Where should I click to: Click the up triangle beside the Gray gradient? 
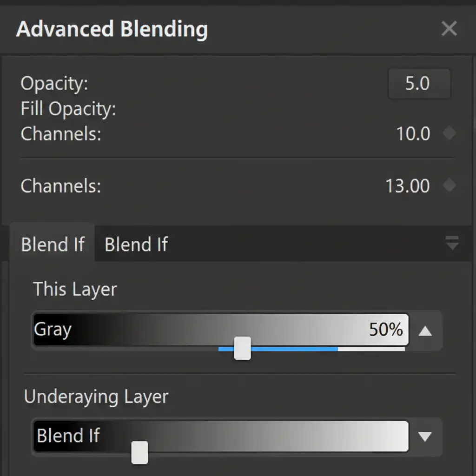425,331
